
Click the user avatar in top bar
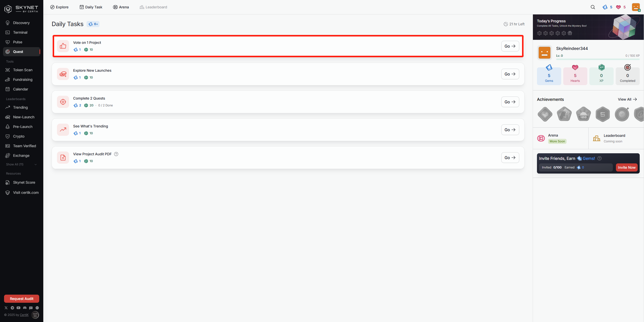[x=636, y=7]
